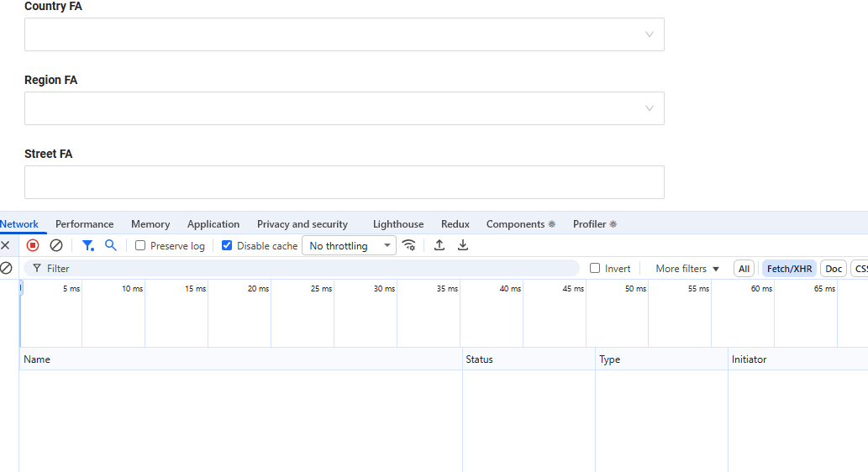Open network search magnifier
Viewport: 868px width, 472px height.
pos(111,245)
